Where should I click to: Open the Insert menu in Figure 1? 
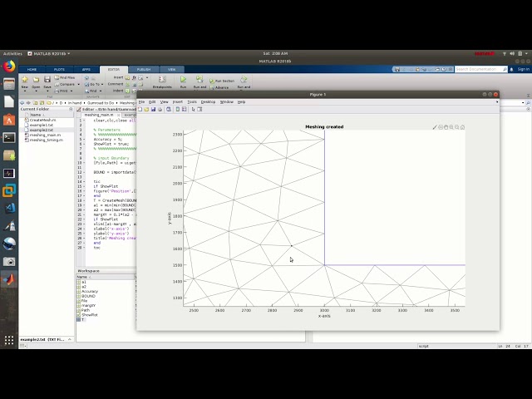pyautogui.click(x=177, y=101)
